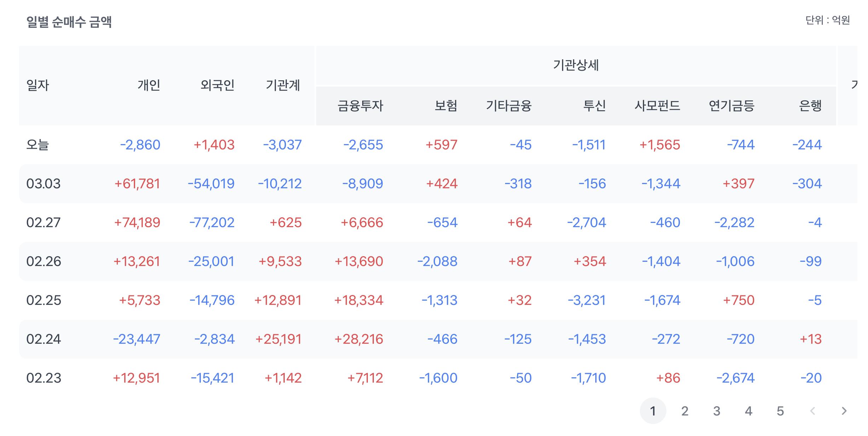
Task: Jump to page 4
Action: tap(748, 411)
